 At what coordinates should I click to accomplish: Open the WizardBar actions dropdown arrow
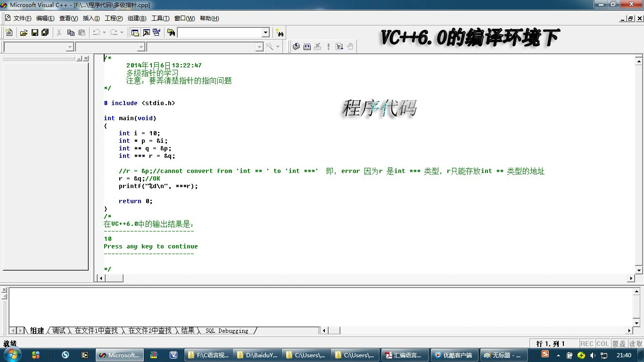[278, 46]
